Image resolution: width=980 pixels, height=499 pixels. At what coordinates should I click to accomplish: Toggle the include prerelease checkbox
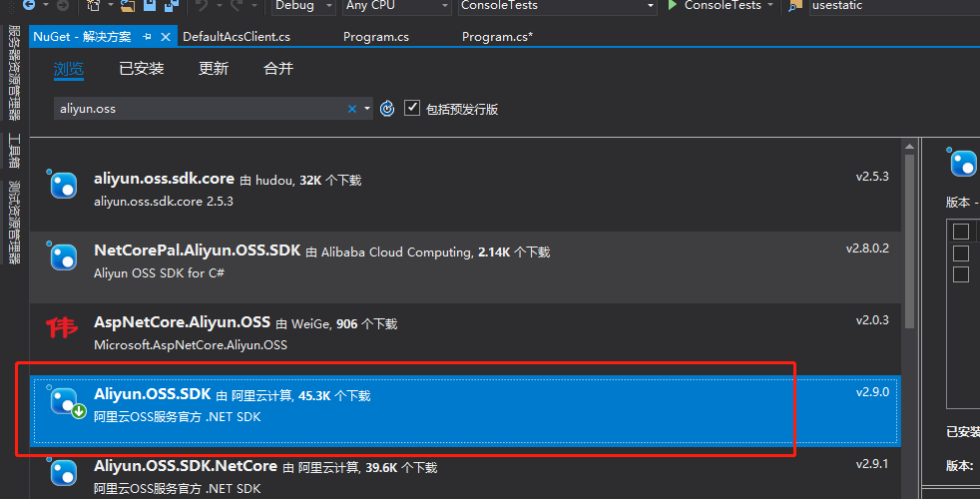[x=412, y=108]
